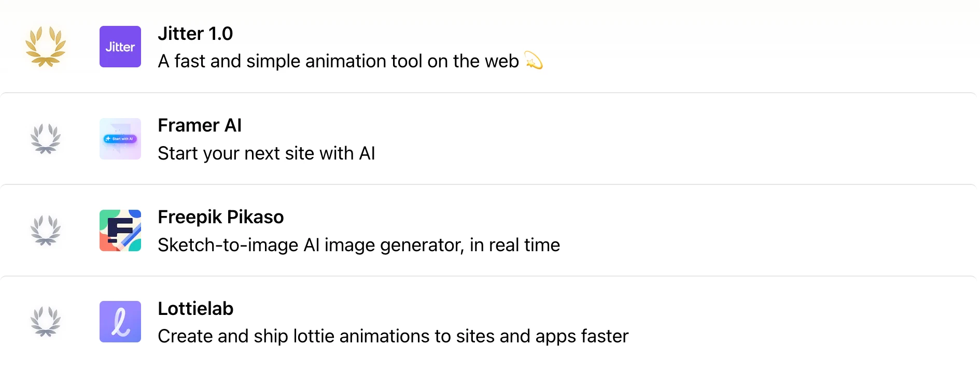Open the Framer AI title link

[x=200, y=125]
